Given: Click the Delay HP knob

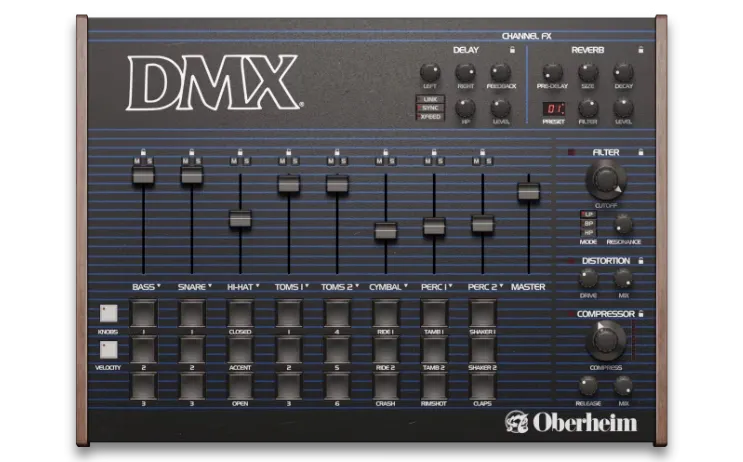Looking at the screenshot, I should pyautogui.click(x=465, y=109).
